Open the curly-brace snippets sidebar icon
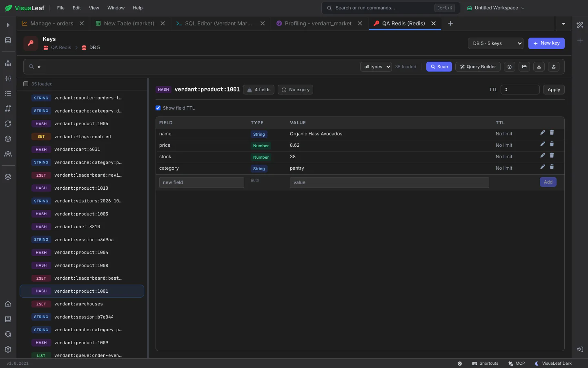The image size is (588, 368). (8, 79)
